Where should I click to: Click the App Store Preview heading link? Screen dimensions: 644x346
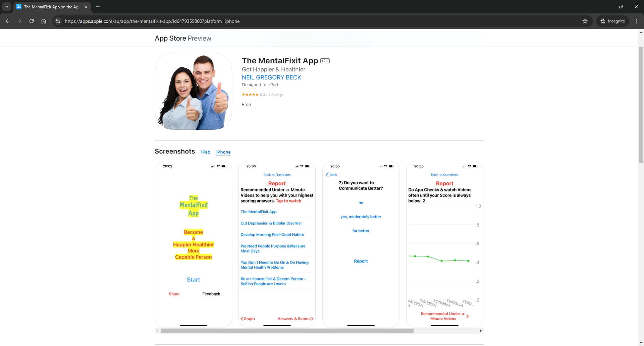tap(183, 38)
